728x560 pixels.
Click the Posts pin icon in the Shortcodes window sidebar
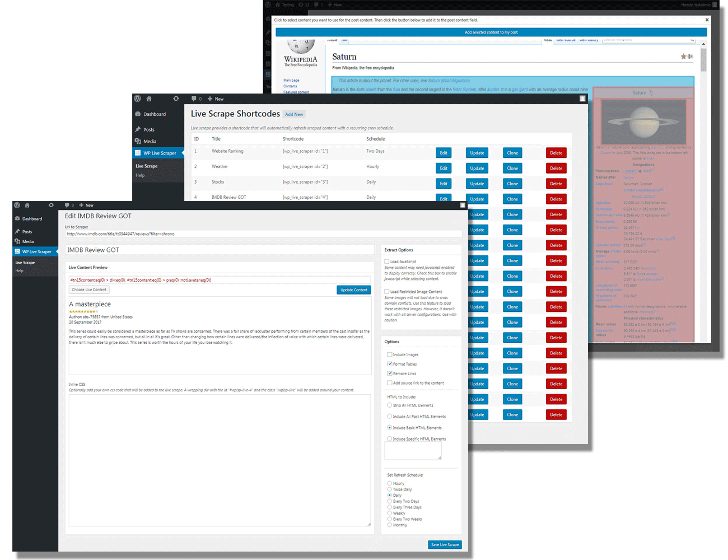pyautogui.click(x=138, y=129)
